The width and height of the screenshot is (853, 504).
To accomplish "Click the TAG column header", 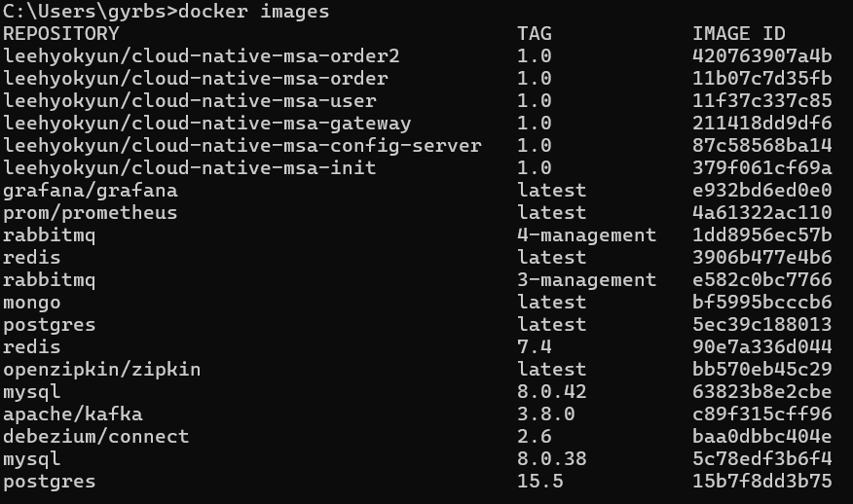I will pyautogui.click(x=535, y=34).
